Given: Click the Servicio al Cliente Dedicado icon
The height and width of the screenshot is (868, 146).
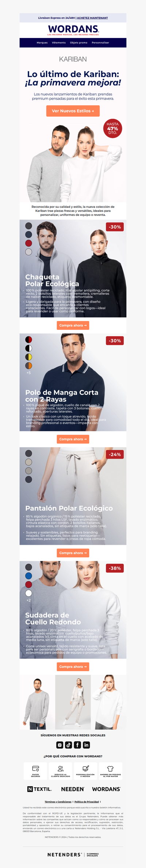Looking at the screenshot, I should pyautogui.click(x=61, y=768).
